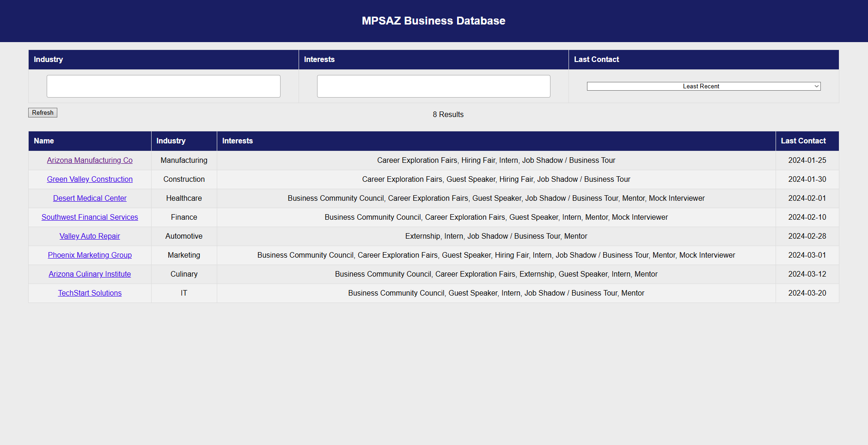
Task: Open the Phoenix Marketing Group link
Action: pos(90,255)
